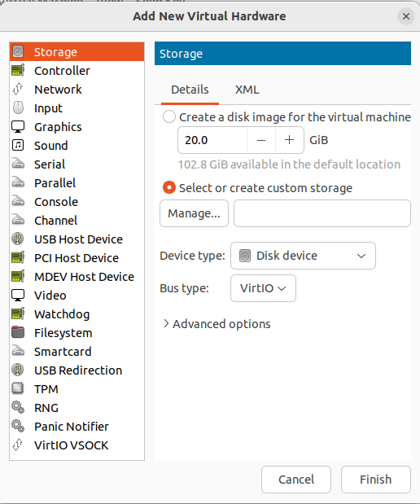
Task: Click the custom storage path field
Action: (x=322, y=213)
